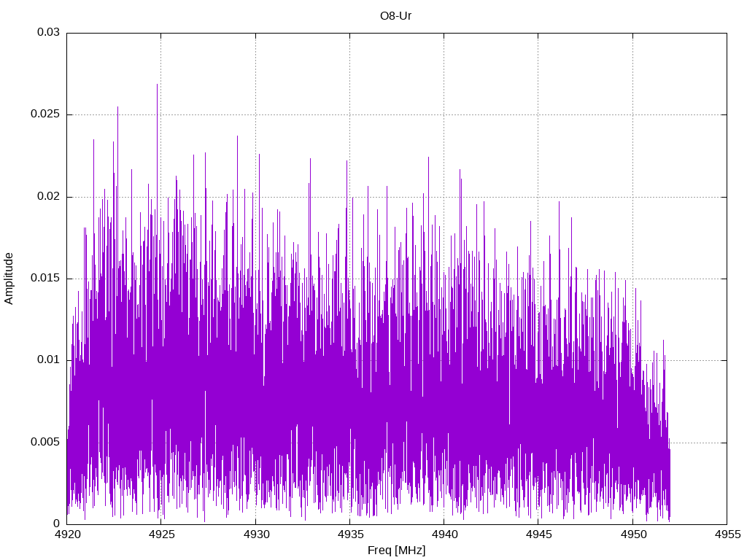Click the x-axis tick label 4945
Image resolution: width=747 pixels, height=560 pixels.
[539, 534]
